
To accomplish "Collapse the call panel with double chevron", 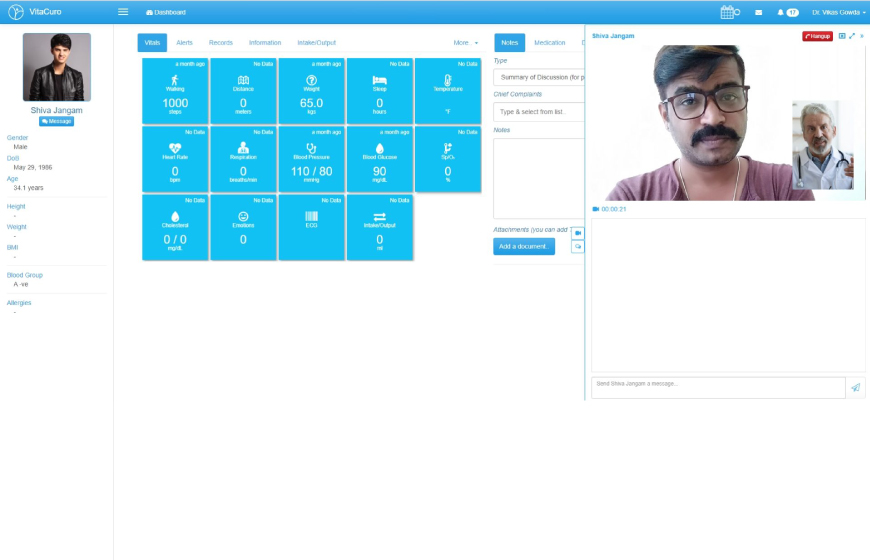I will point(862,36).
